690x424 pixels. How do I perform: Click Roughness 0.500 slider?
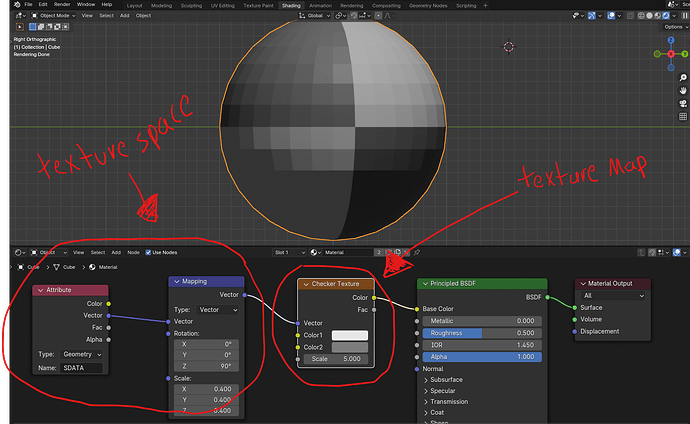482,333
